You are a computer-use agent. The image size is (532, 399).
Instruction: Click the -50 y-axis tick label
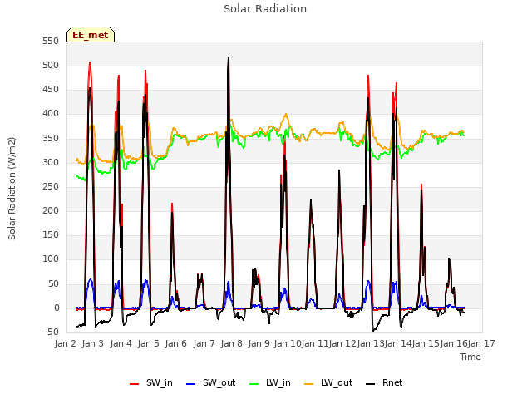point(52,332)
